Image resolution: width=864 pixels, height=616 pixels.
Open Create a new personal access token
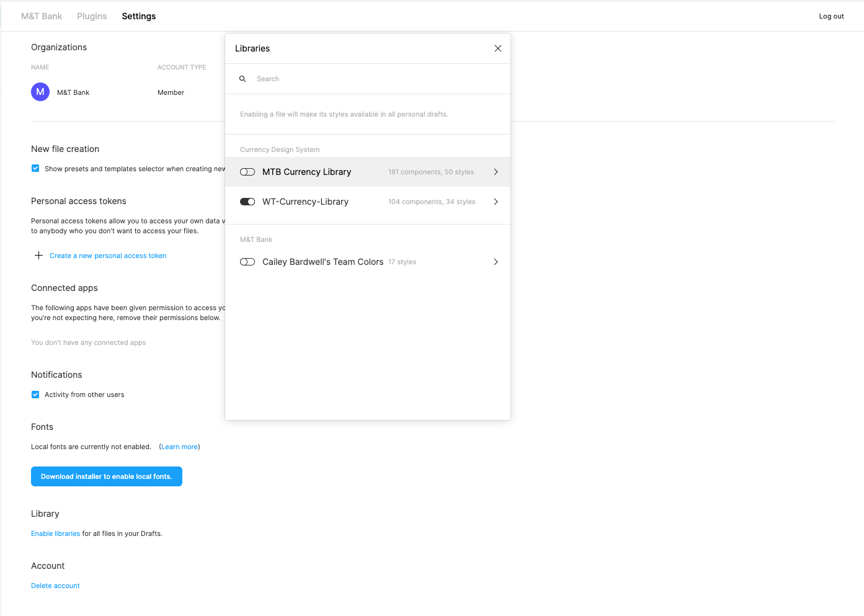[x=108, y=255]
